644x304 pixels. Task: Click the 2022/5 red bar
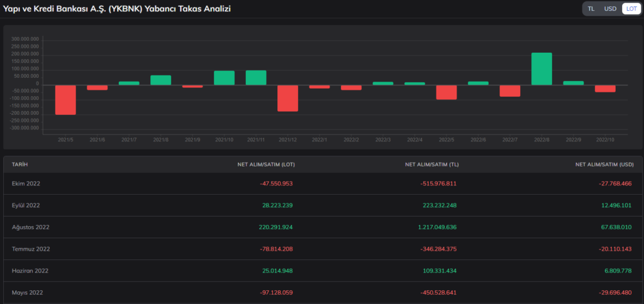447,92
